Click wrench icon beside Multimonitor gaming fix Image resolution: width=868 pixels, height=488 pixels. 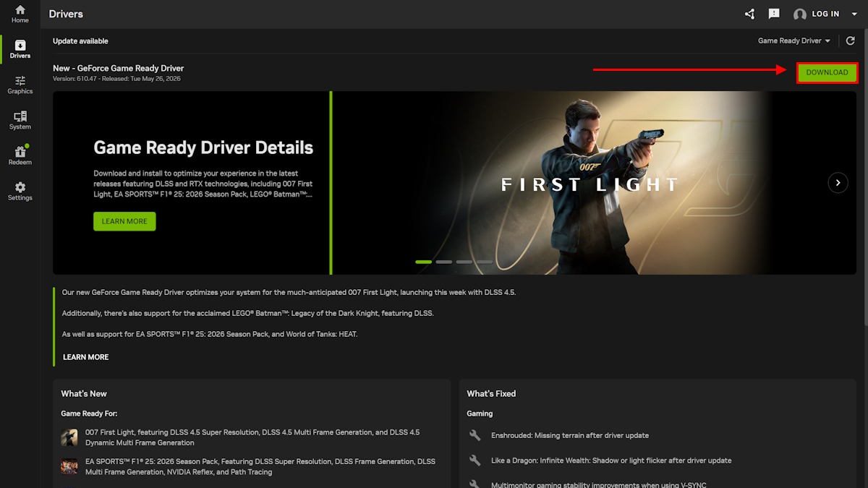(475, 484)
